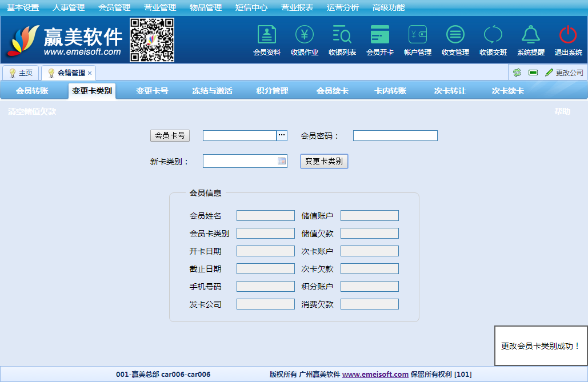Click the 系统提醒 bell icon
Image resolution: width=588 pixels, height=382 pixels.
point(530,35)
